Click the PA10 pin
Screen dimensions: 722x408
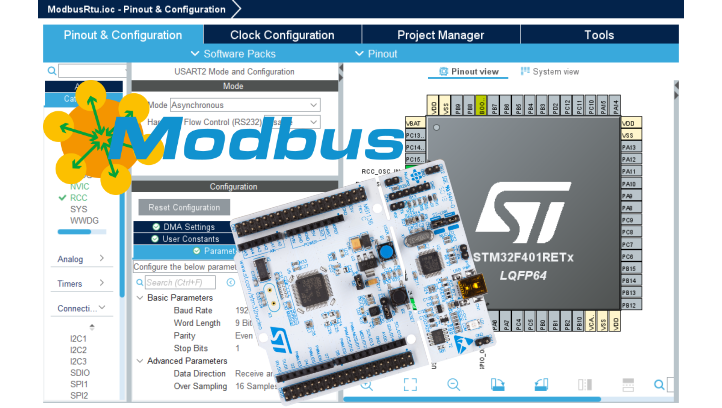(x=631, y=184)
